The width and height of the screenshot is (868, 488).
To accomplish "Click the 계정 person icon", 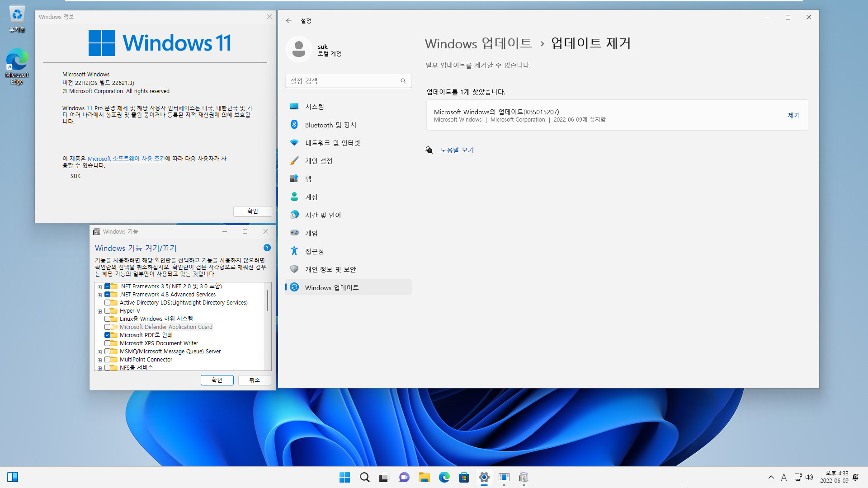I will coord(294,197).
